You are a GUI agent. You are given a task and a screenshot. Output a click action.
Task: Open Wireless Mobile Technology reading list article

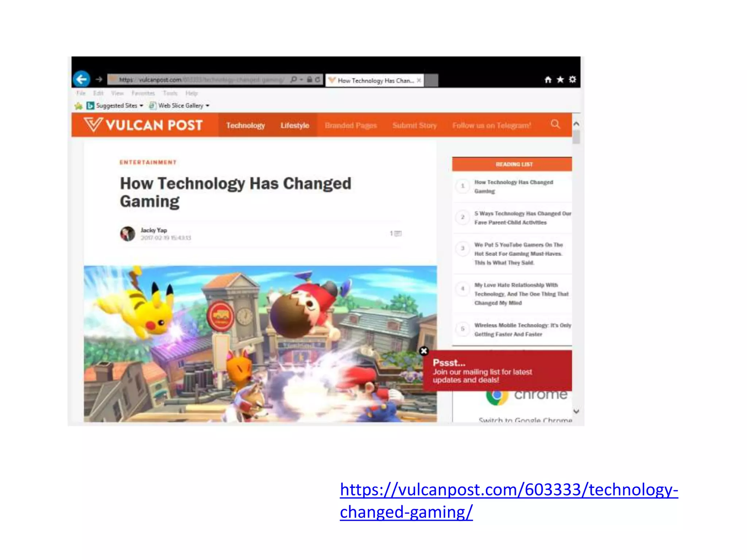click(523, 330)
